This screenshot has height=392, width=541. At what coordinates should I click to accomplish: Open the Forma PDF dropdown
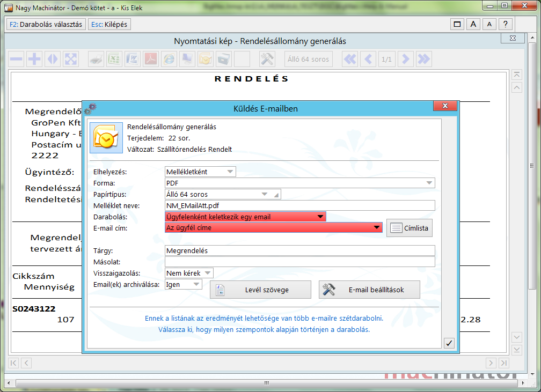point(300,183)
